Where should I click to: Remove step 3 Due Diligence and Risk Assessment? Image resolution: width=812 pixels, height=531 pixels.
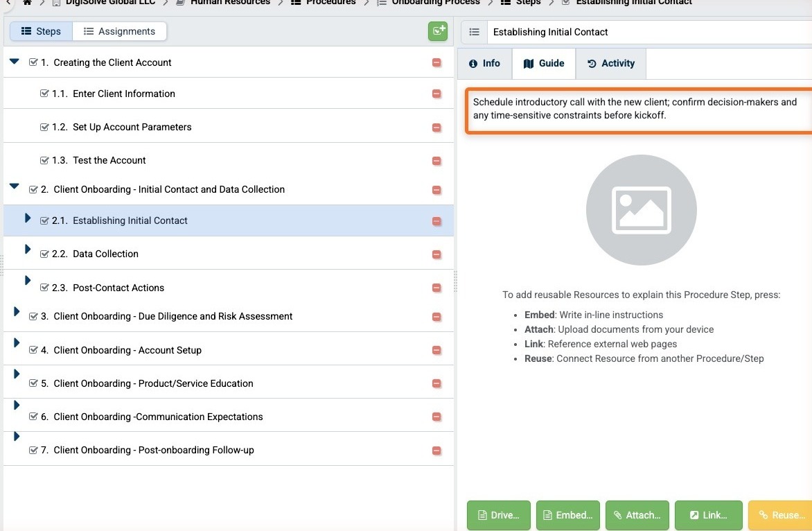click(x=436, y=317)
